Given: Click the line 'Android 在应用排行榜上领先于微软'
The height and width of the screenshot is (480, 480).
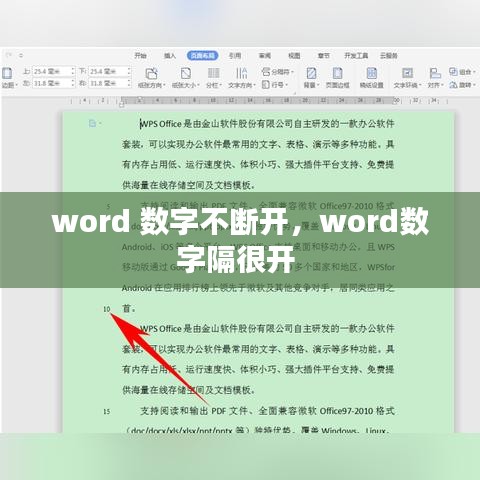Looking at the screenshot, I should click(x=258, y=288).
